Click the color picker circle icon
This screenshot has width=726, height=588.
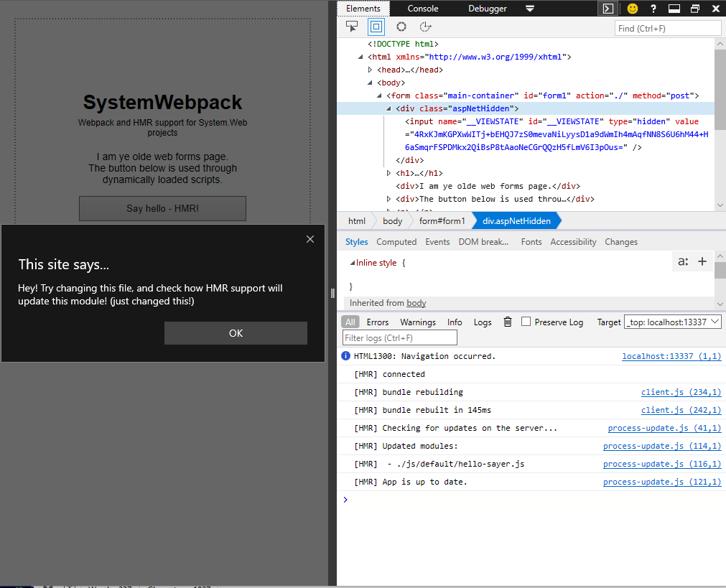click(401, 27)
